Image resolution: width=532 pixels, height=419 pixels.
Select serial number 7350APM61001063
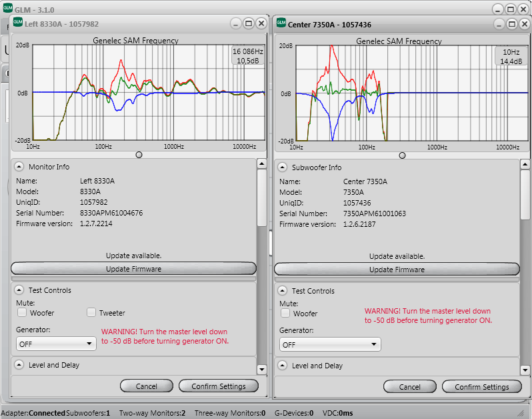click(375, 214)
